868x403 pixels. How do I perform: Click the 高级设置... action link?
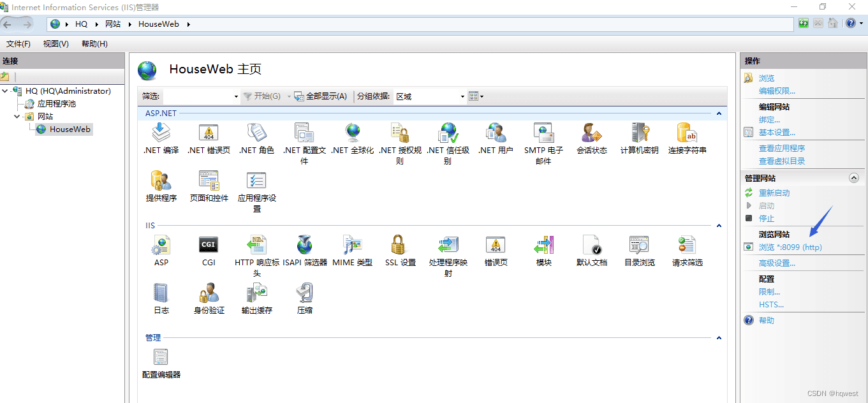point(777,263)
